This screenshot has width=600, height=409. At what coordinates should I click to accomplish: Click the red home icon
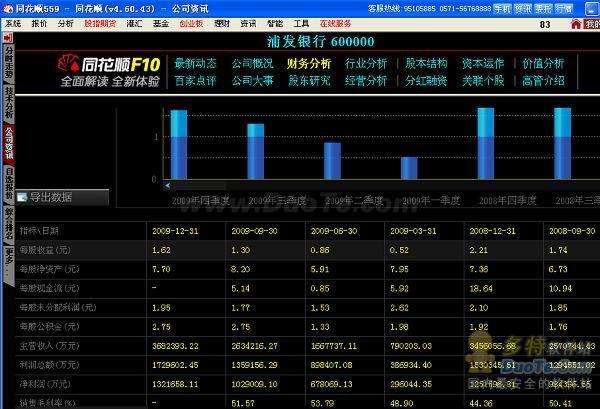point(576,24)
